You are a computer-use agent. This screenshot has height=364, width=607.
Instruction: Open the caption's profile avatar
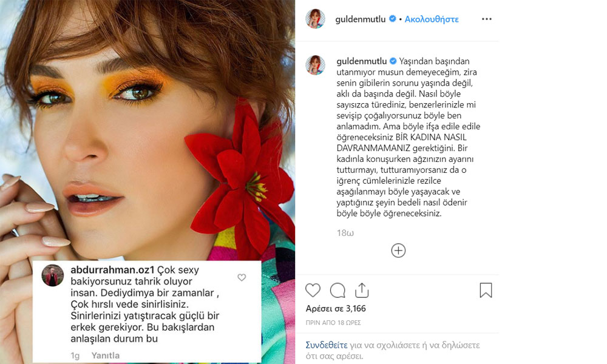315,65
